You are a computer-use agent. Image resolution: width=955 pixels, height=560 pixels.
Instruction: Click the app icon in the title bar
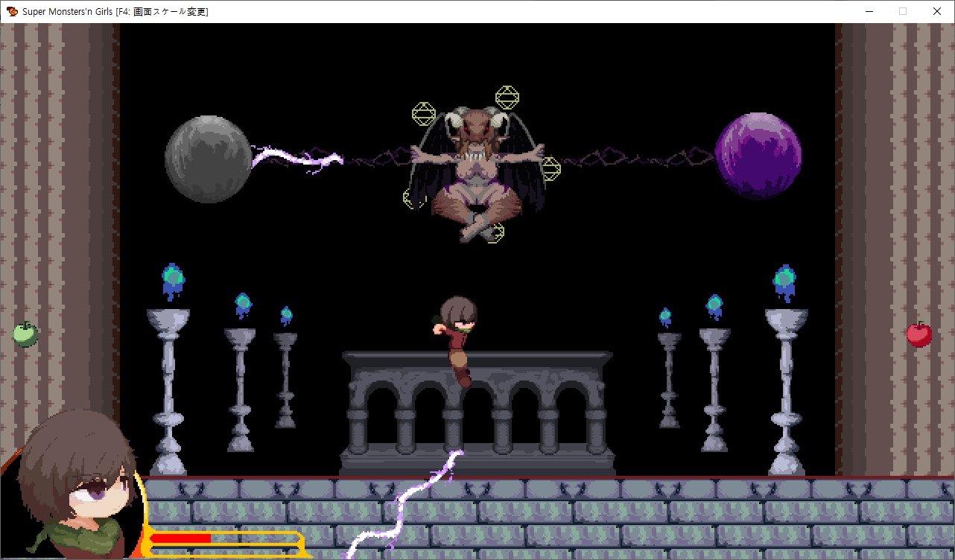pyautogui.click(x=13, y=11)
